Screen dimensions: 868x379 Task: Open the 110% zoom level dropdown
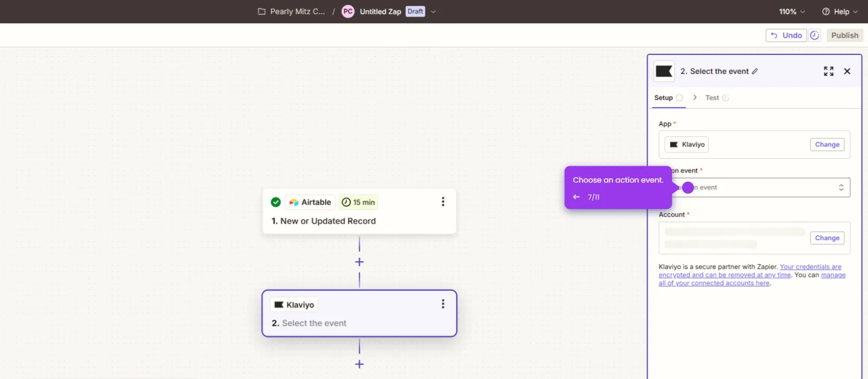792,11
